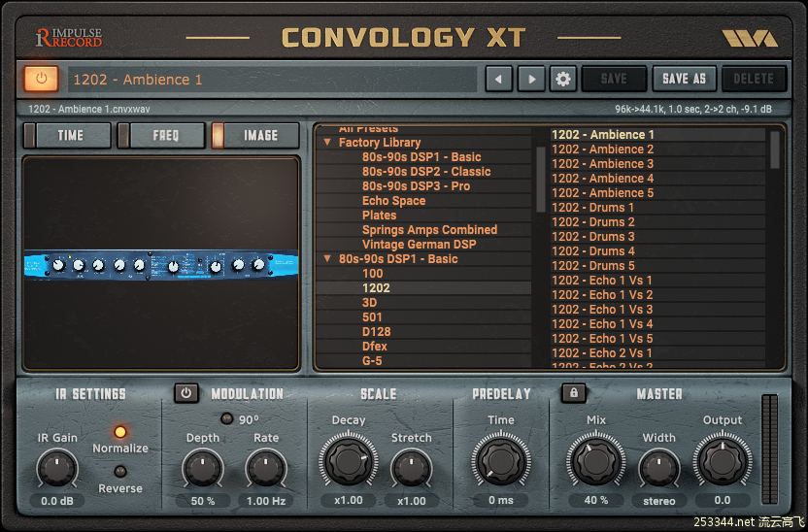Click the SAVE preset button
This screenshot has height=532, width=808.
pyautogui.click(x=614, y=79)
